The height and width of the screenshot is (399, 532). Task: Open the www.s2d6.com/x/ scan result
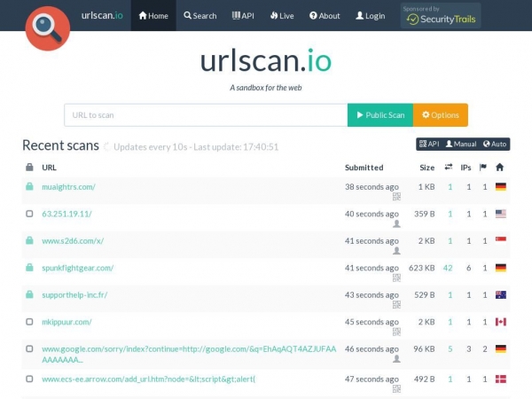(73, 241)
